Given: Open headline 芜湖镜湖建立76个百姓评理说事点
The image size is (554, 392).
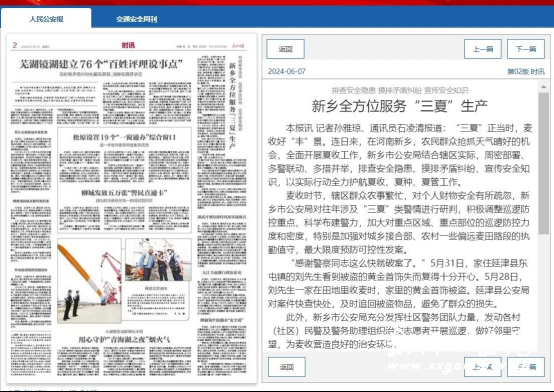Looking at the screenshot, I should click(x=101, y=64).
